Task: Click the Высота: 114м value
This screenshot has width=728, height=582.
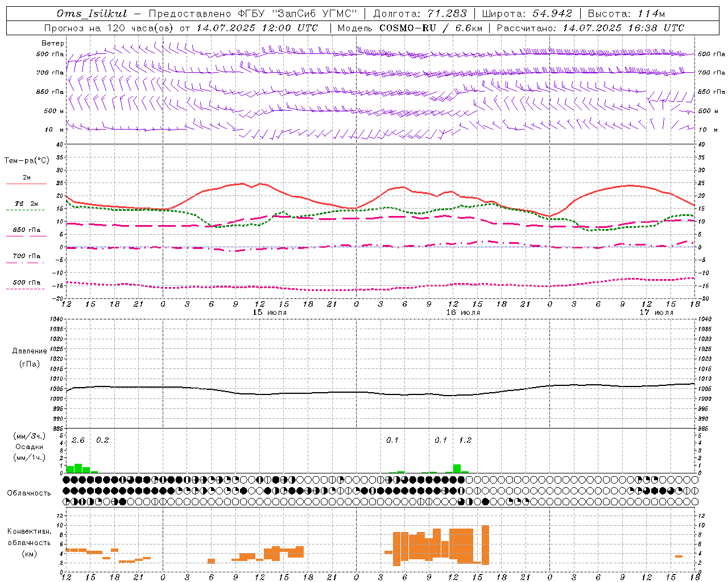Action: click(626, 14)
